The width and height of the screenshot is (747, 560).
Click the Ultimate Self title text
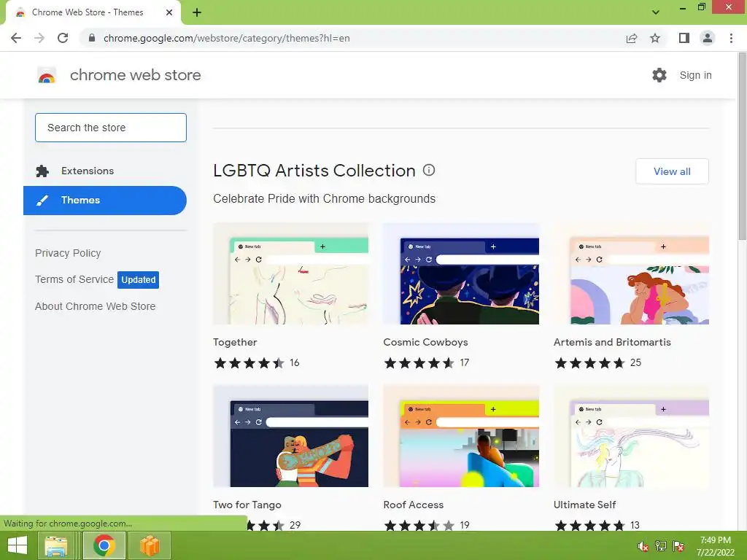(584, 505)
